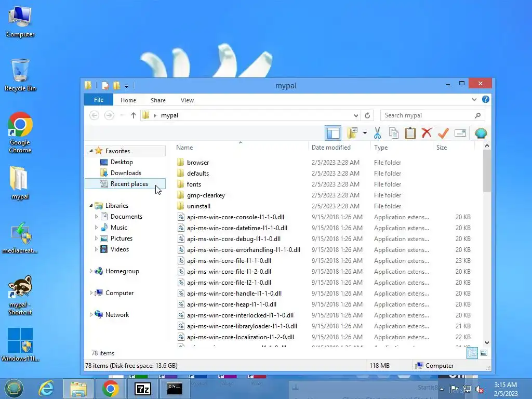This screenshot has width=532, height=399.
Task: Select the browser folder
Action: 198,162
